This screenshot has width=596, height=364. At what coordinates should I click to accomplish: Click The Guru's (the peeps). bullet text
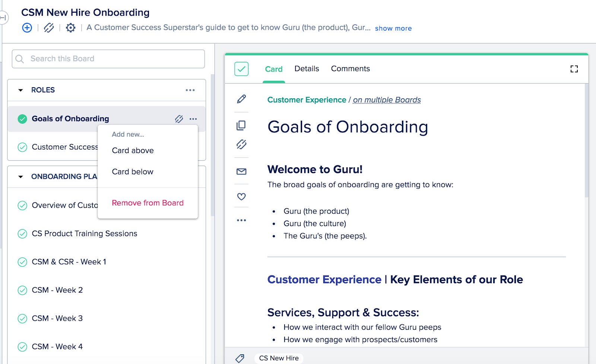(325, 236)
